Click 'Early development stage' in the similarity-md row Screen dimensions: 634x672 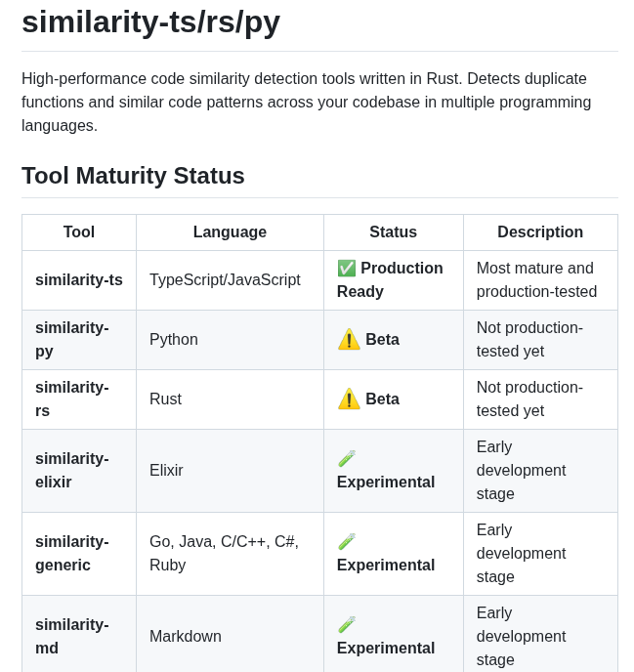pos(522,637)
